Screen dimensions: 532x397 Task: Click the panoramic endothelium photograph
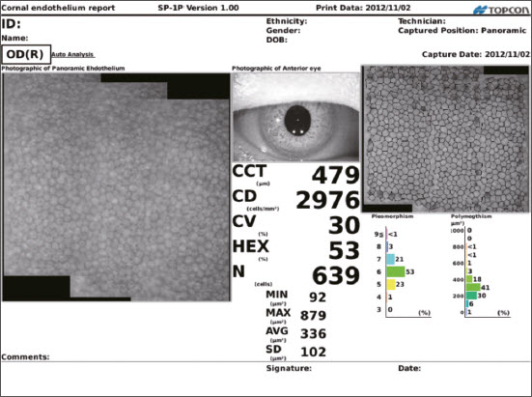(116, 187)
